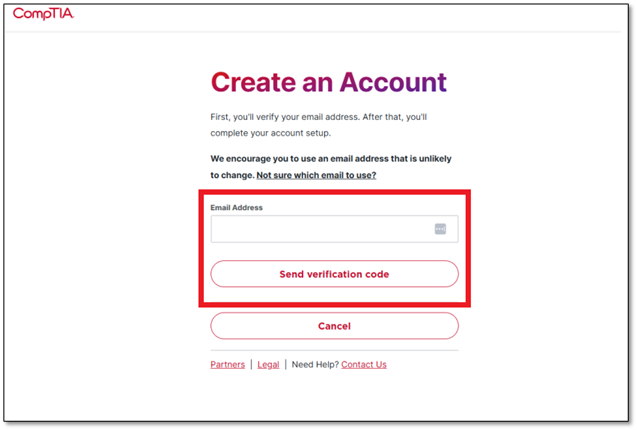Viewport: 637px width, 430px height.
Task: Click the 'Email Address' field label
Action: (236, 208)
